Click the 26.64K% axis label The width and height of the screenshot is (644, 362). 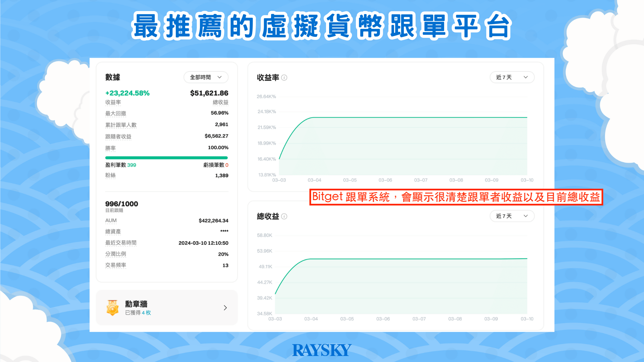tap(266, 97)
